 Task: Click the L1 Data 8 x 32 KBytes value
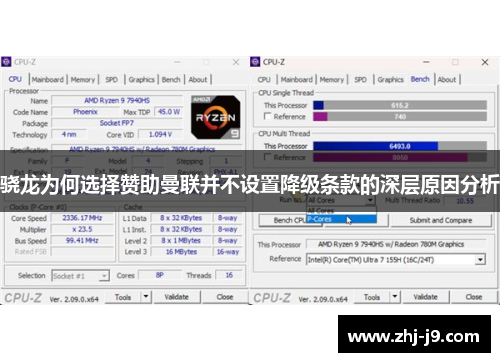pos(181,218)
